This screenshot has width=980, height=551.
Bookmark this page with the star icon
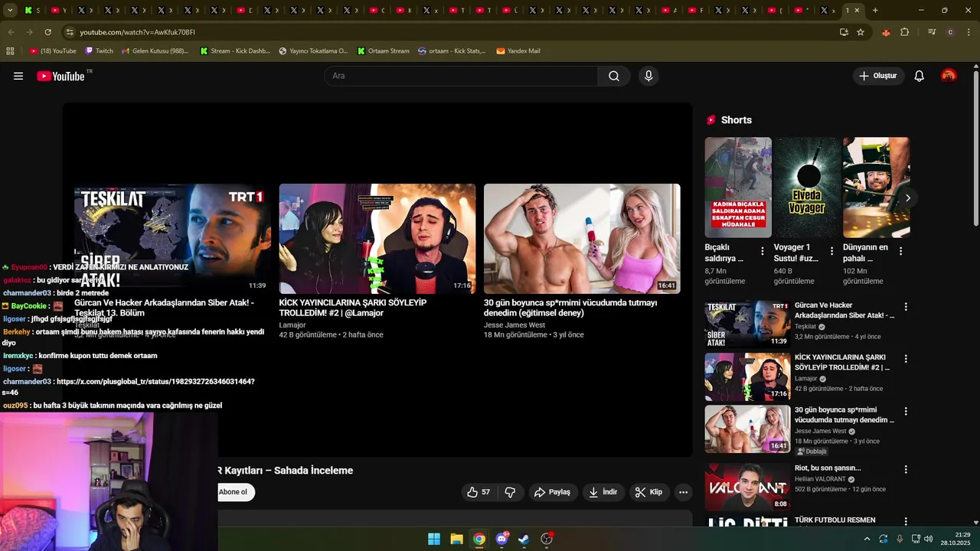[861, 32]
